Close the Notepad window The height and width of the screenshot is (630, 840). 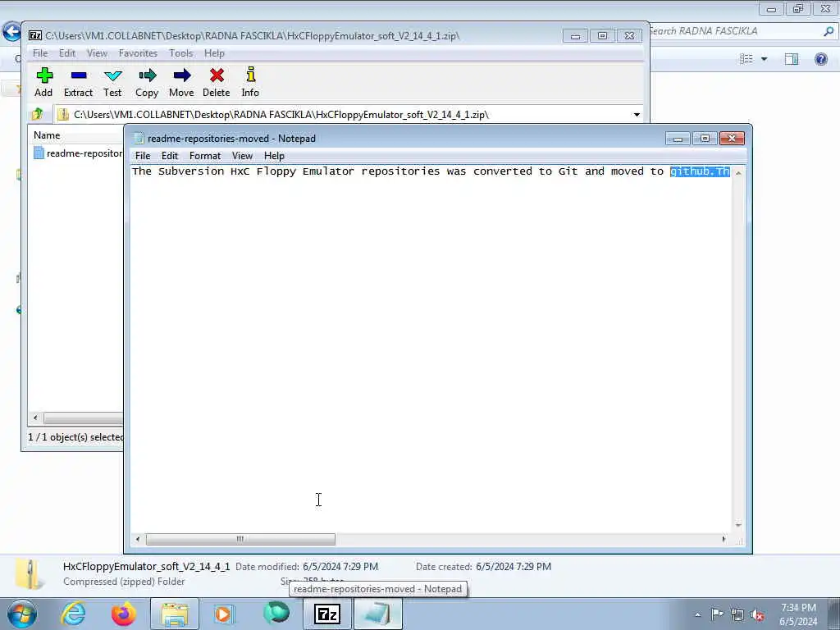[732, 138]
